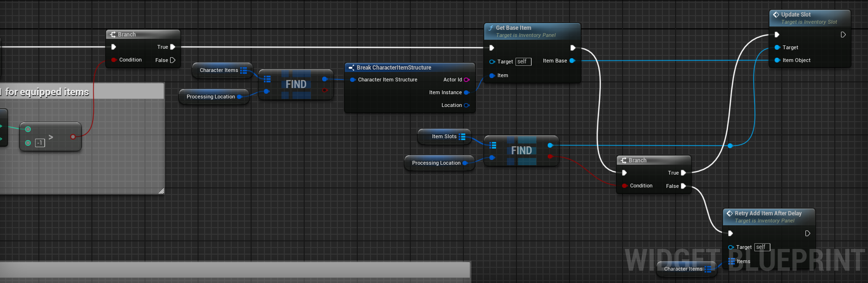Viewport: 868px width, 283px height.
Task: Select Character Items node near Retry node
Action: pyautogui.click(x=687, y=269)
